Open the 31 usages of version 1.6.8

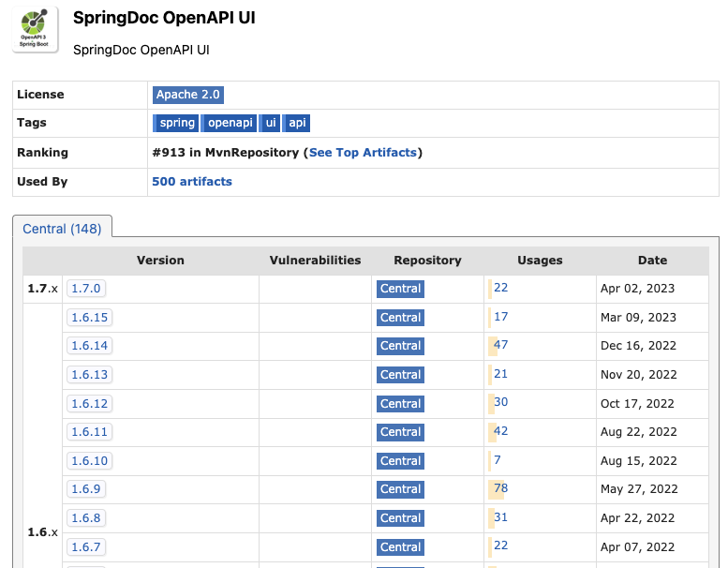(x=500, y=517)
